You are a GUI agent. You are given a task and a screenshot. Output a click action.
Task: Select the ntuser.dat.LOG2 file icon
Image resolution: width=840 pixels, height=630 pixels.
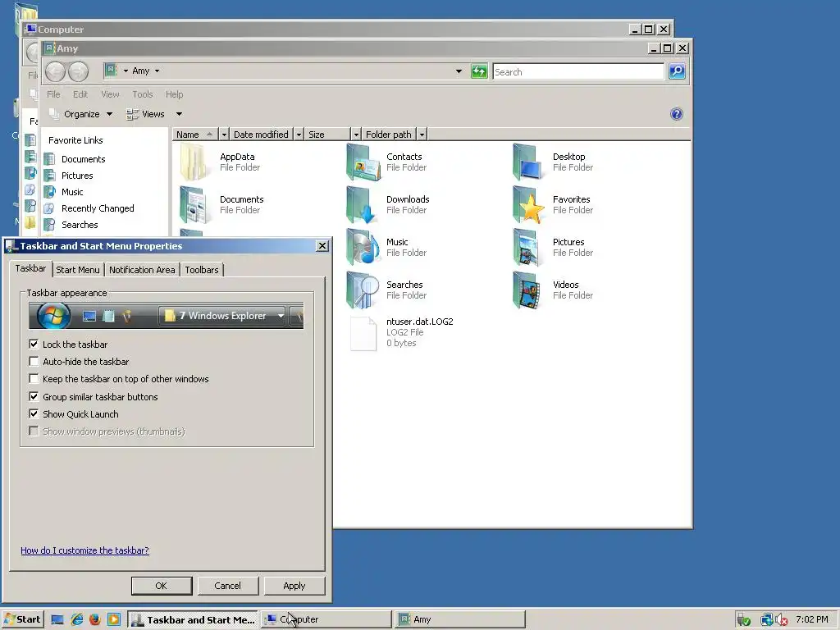(363, 333)
